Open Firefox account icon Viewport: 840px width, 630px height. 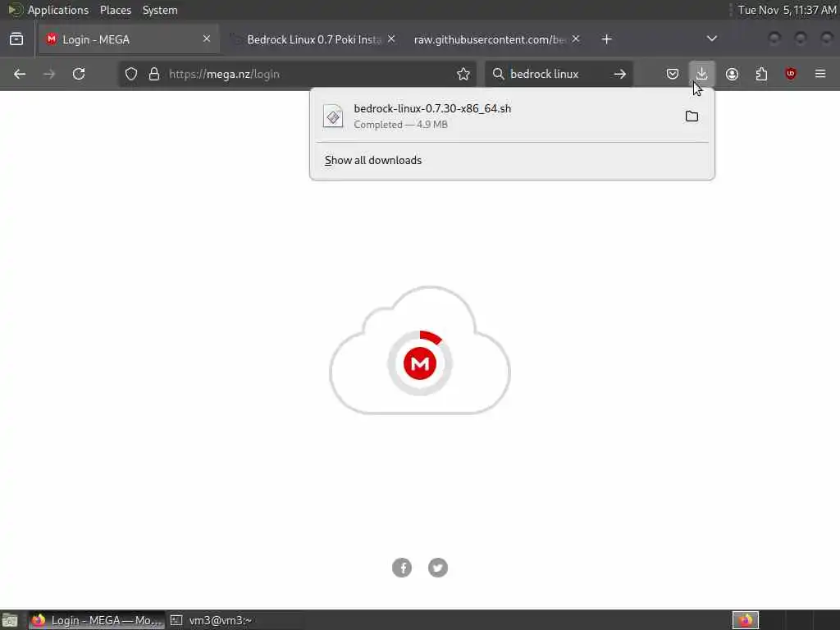(732, 74)
